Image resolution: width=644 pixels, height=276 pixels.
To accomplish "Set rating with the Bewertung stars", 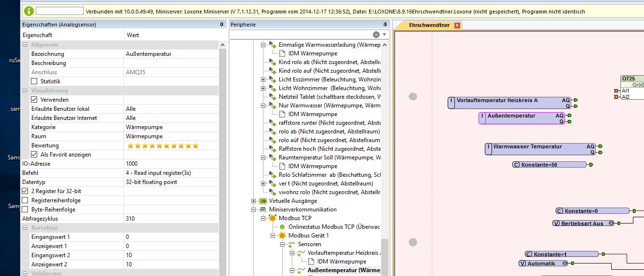I will click(x=163, y=145).
